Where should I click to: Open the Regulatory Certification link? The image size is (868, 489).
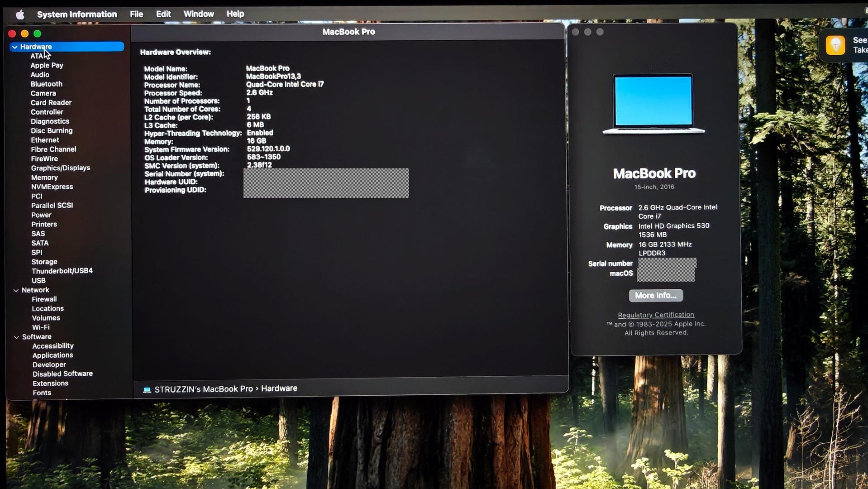click(x=656, y=315)
